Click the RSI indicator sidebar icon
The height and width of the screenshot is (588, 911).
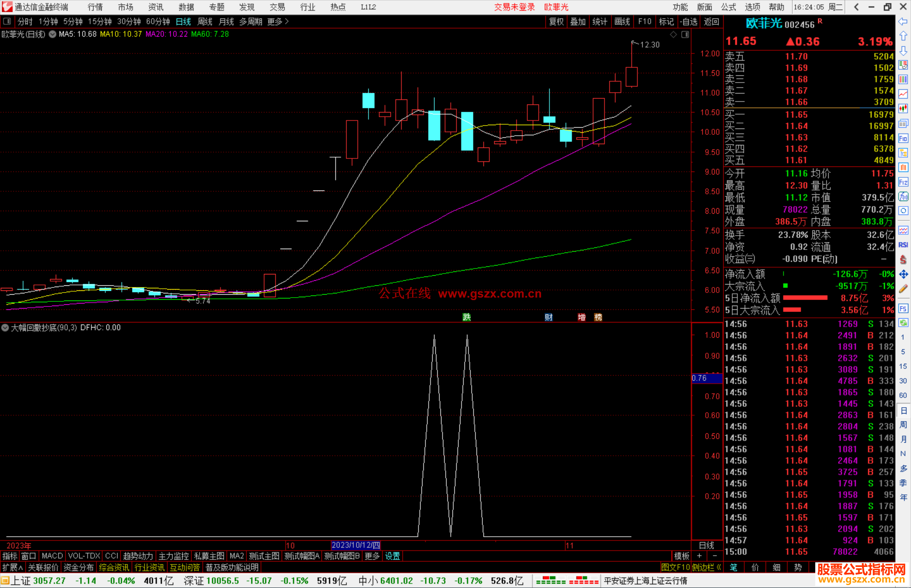(903, 245)
